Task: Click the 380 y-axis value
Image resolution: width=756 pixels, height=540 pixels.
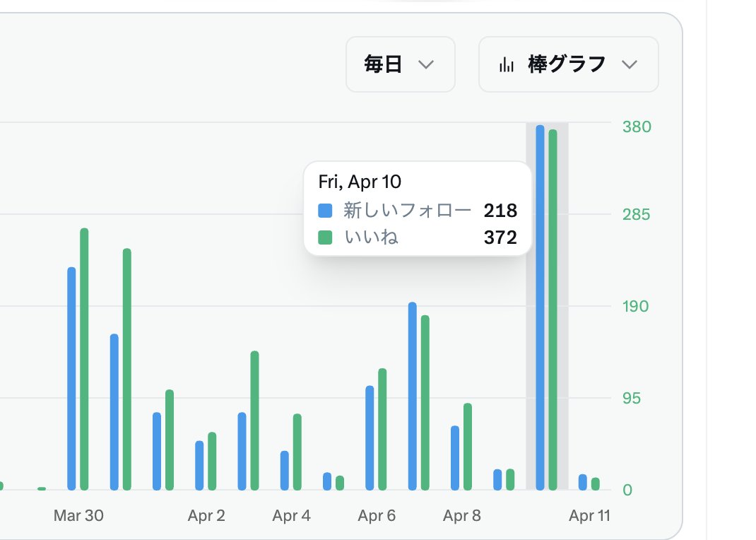Action: [637, 127]
